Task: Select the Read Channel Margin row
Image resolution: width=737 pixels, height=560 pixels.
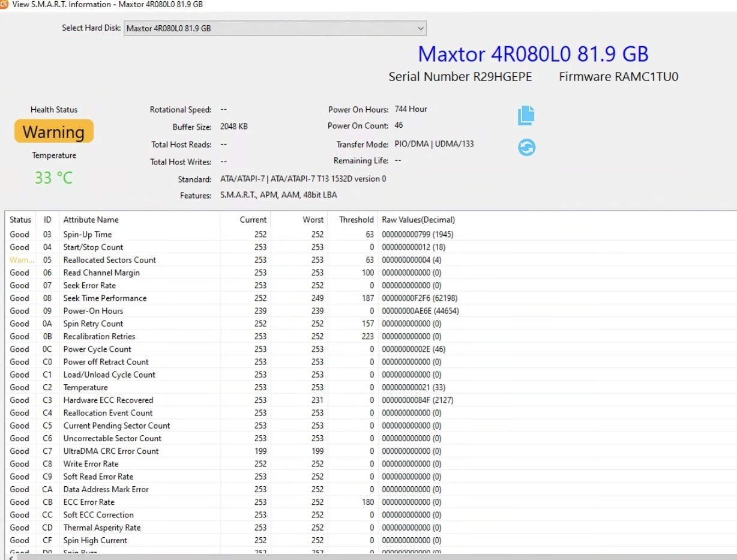Action: [371, 272]
